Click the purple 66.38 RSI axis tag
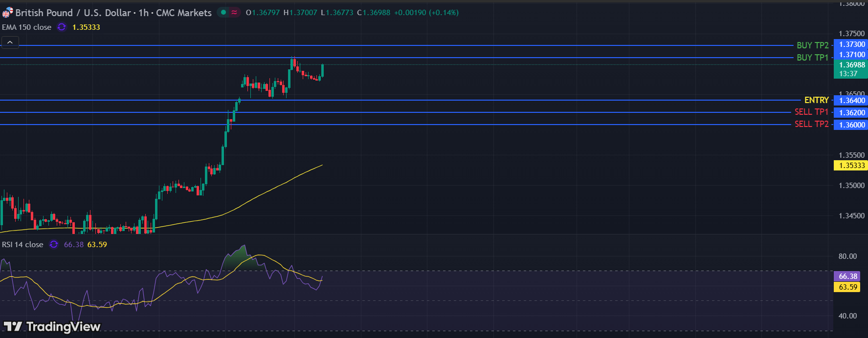 click(847, 276)
